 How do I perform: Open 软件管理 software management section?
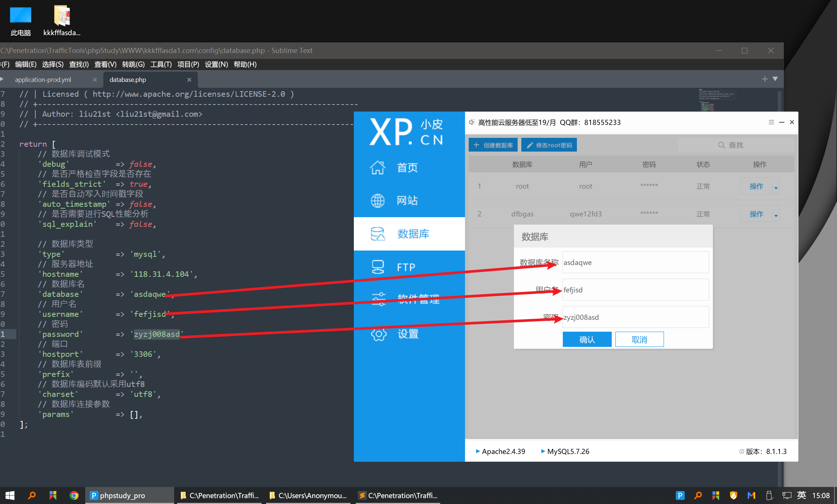tap(406, 299)
